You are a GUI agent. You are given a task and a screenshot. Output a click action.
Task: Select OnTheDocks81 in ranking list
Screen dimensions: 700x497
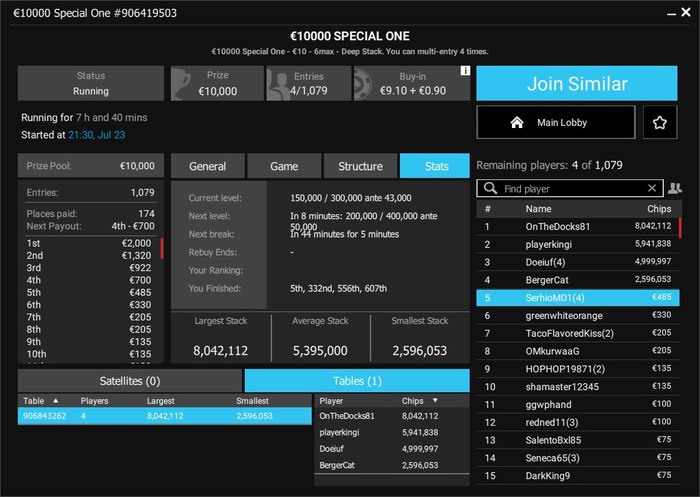coord(578,226)
